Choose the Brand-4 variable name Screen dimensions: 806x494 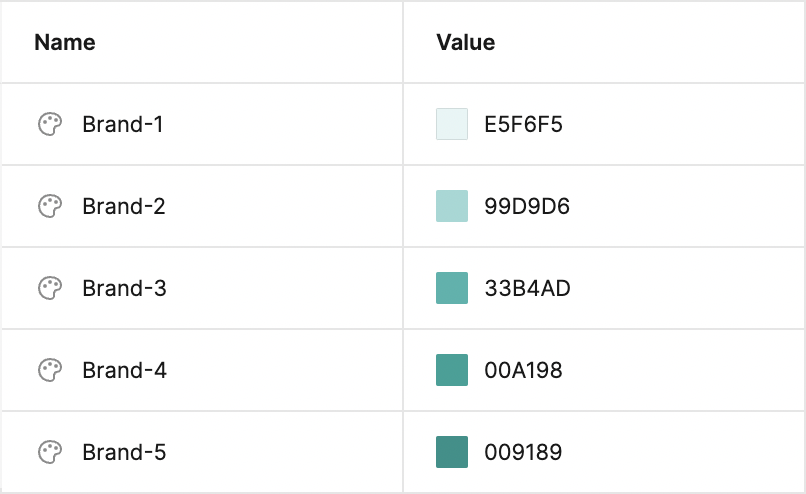pos(124,371)
